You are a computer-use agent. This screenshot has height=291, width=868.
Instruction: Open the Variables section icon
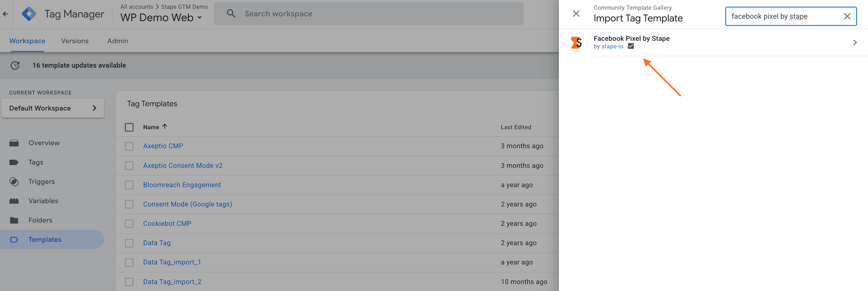click(14, 201)
